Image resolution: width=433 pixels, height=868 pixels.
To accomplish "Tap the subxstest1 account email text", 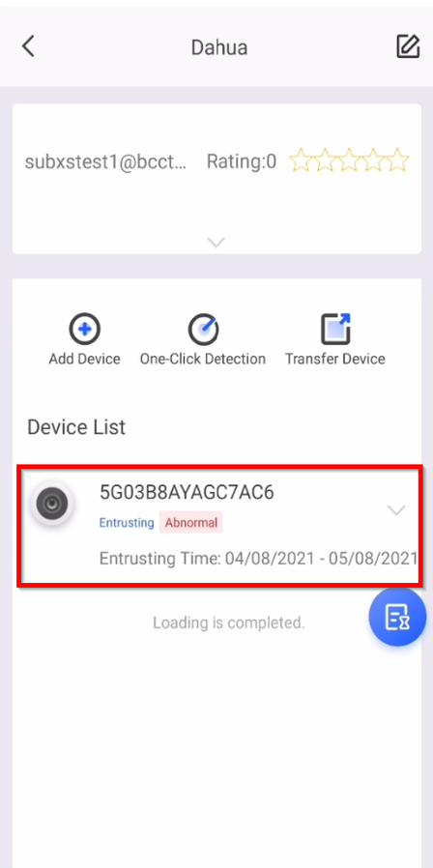I will point(106,161).
